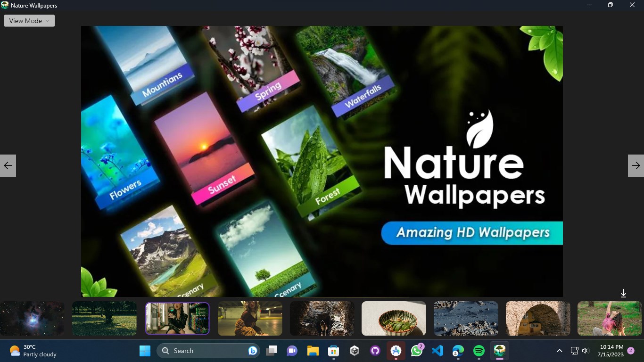
Task: Open the View Mode dropdown
Action: pyautogui.click(x=29, y=21)
